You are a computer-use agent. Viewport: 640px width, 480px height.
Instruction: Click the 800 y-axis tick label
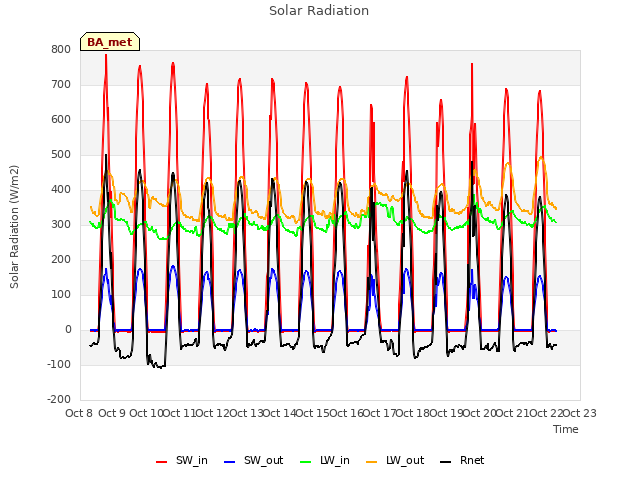(x=61, y=49)
